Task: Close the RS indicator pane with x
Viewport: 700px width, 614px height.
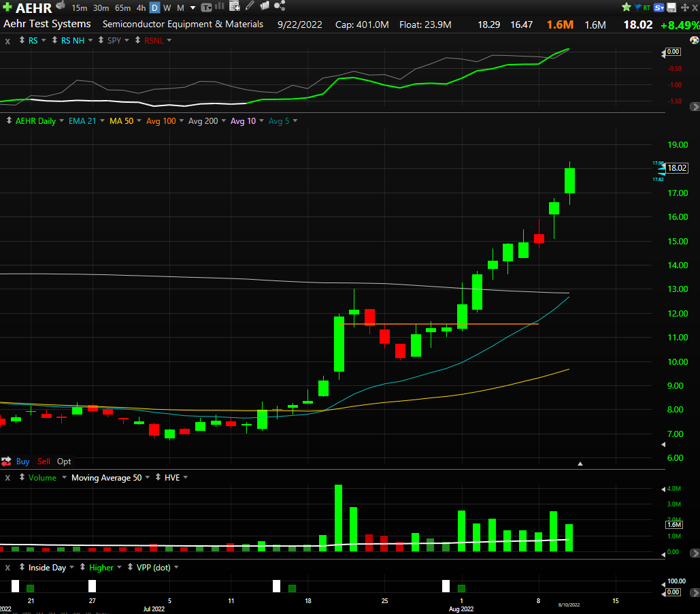Action: 7,41
